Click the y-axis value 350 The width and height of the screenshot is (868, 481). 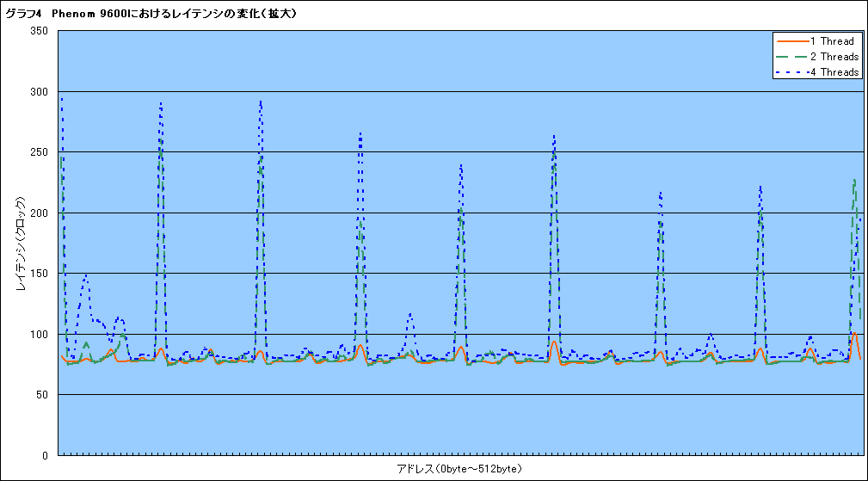tap(39, 31)
